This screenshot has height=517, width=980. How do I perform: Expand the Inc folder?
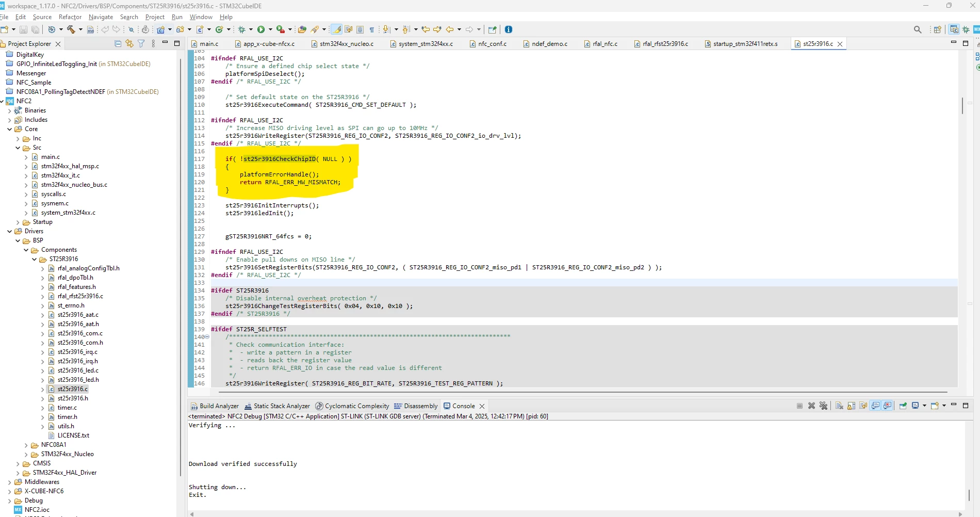[x=18, y=138]
